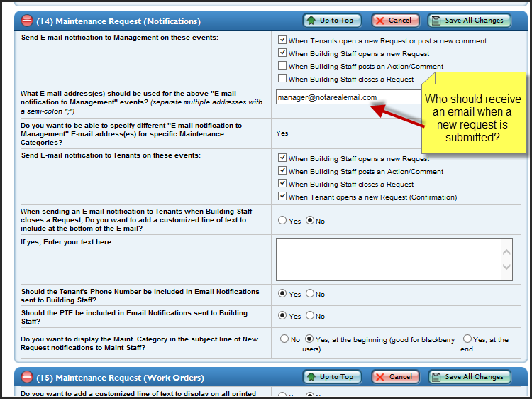Save All Changes in Work Orders section
This screenshot has height=399, width=532.
(470, 377)
